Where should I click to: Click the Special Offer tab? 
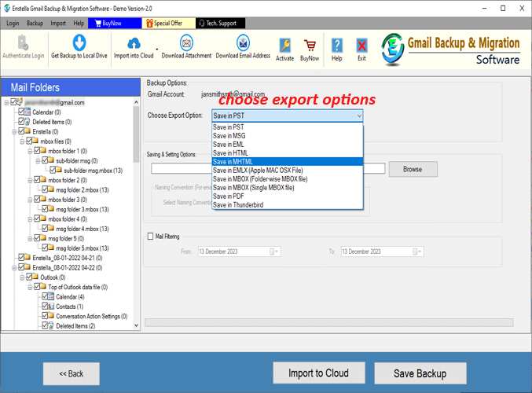(x=169, y=24)
